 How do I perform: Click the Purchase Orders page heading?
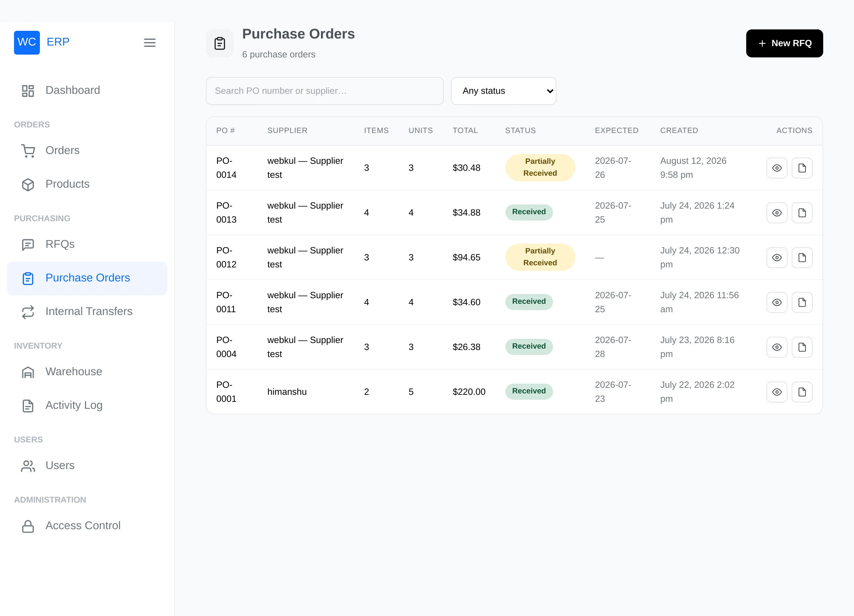[x=298, y=34]
